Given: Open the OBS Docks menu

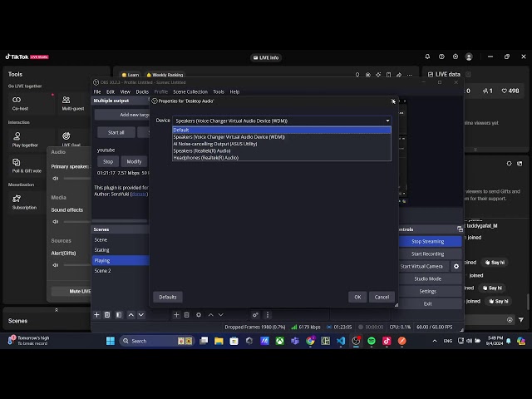Looking at the screenshot, I should pyautogui.click(x=142, y=91).
